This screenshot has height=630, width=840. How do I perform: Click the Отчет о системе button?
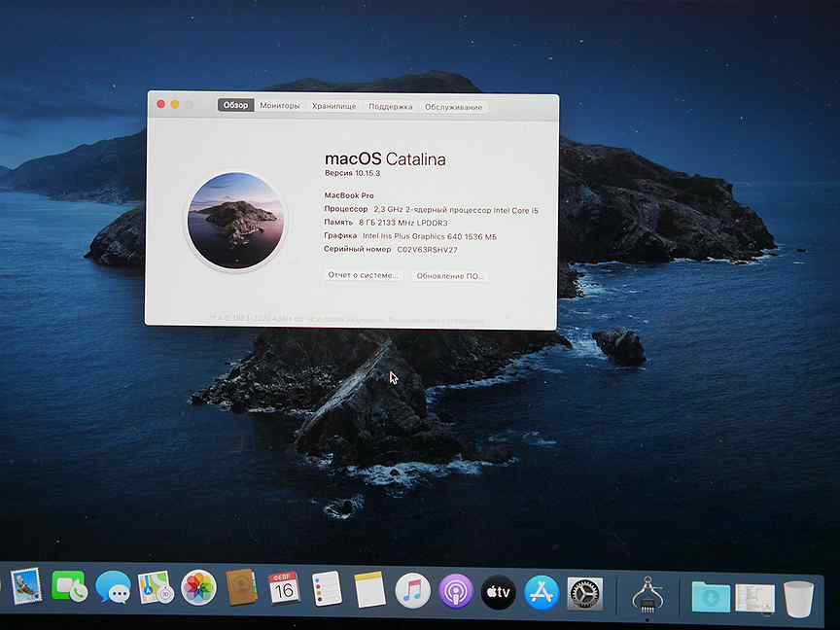(363, 275)
